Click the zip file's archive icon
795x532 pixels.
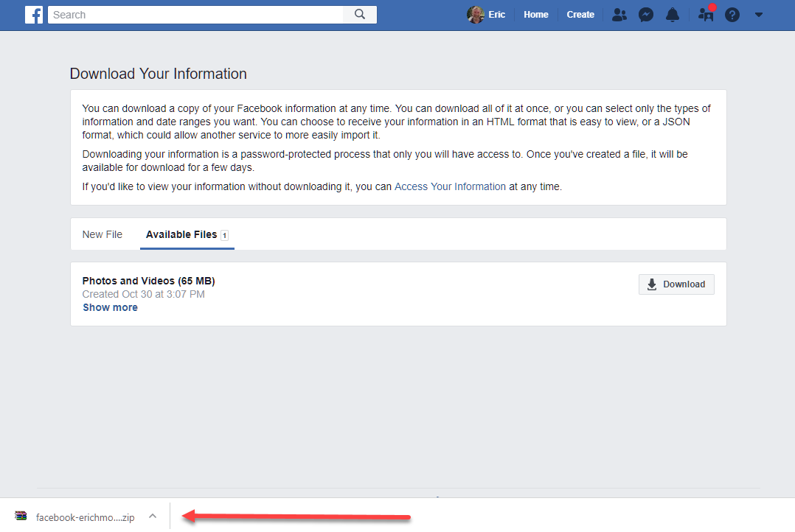click(21, 517)
